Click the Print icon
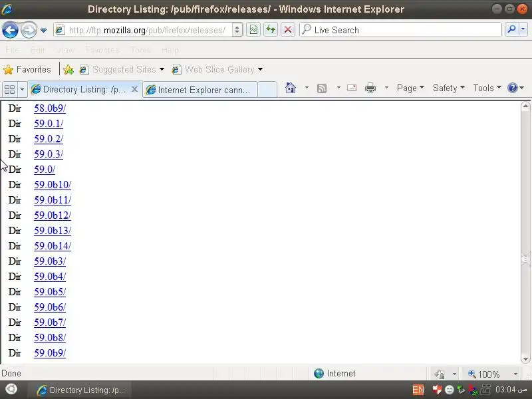Image resolution: width=532 pixels, height=399 pixels. 370,88
